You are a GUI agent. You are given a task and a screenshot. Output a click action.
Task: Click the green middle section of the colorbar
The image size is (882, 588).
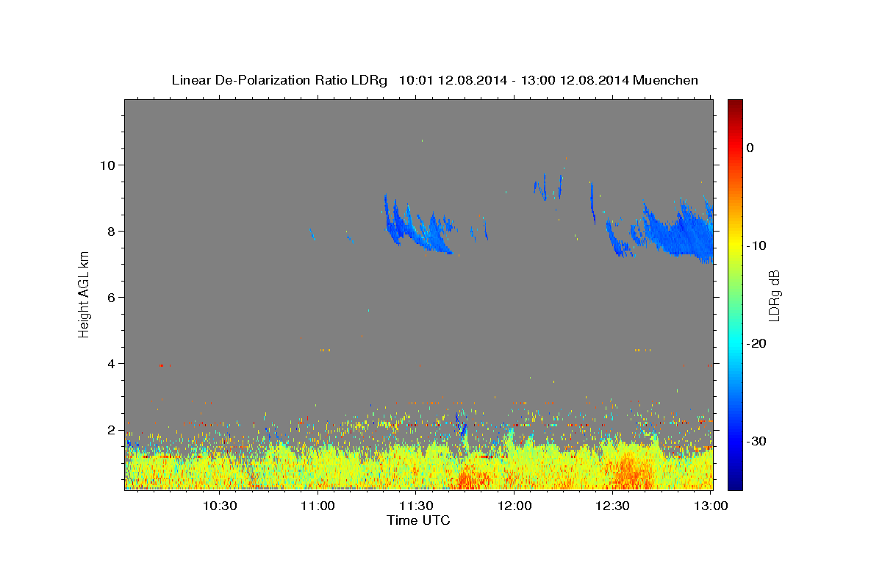click(735, 294)
